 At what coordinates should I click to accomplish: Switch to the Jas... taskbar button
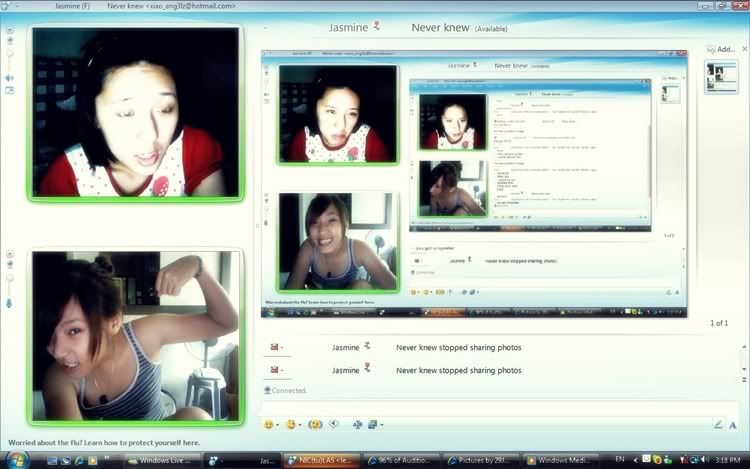click(x=242, y=460)
